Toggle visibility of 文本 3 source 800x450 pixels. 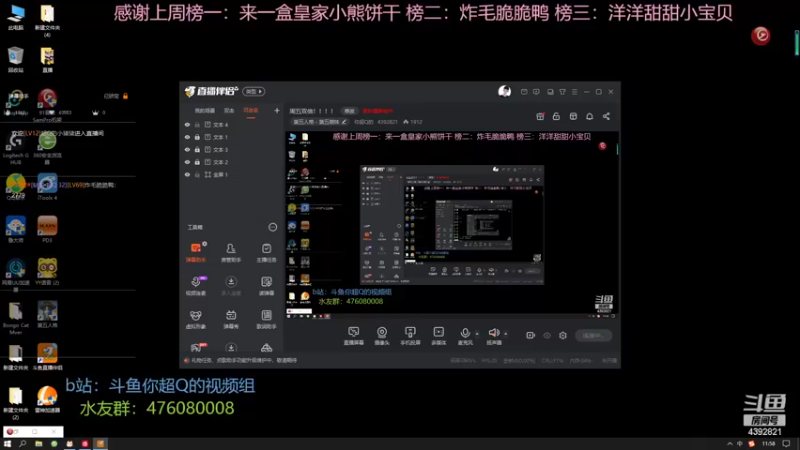point(187,149)
